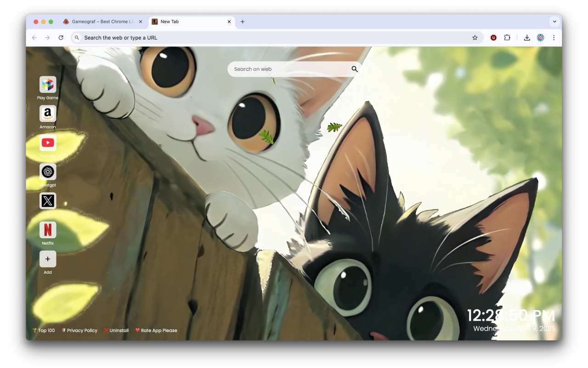This screenshot has height=368, width=588.
Task: Open Chrome's three-dot menu
Action: coord(554,37)
